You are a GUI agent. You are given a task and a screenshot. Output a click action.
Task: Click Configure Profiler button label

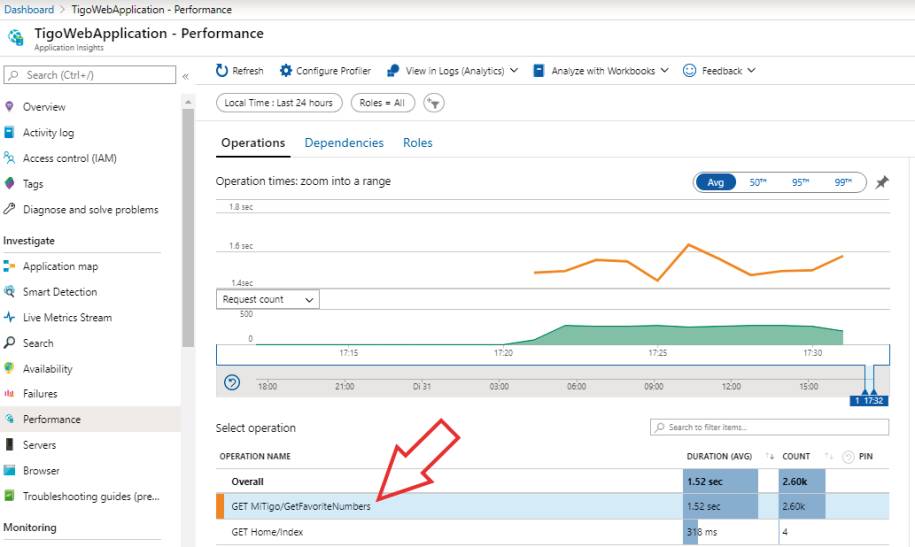tap(333, 71)
